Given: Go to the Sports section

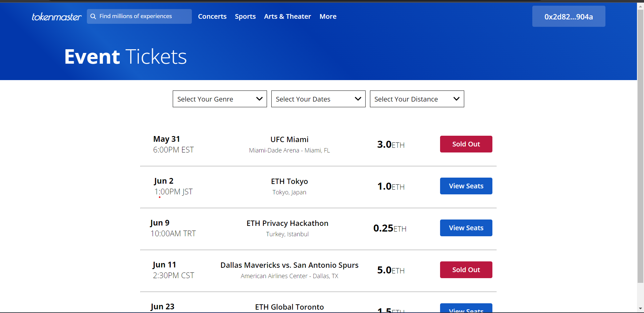Looking at the screenshot, I should click(x=245, y=16).
